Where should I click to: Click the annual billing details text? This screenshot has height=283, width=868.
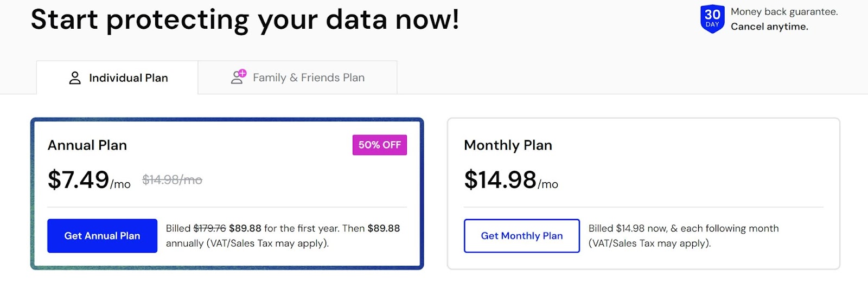point(283,236)
